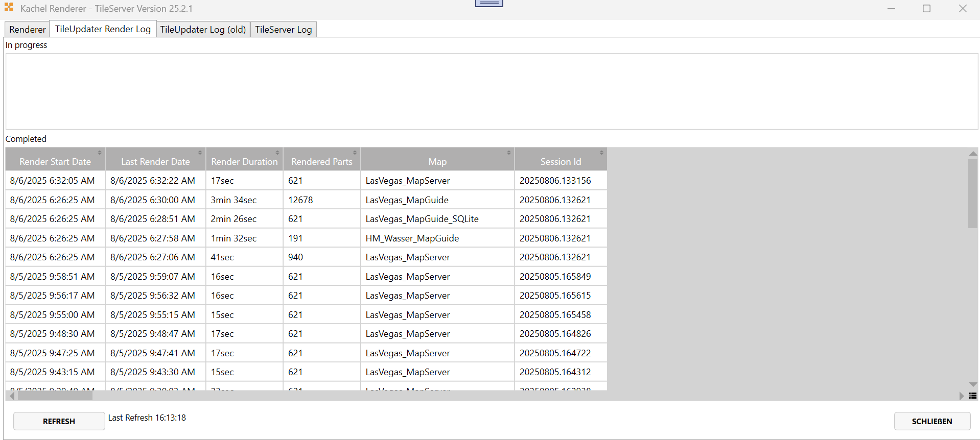Image resolution: width=980 pixels, height=440 pixels.
Task: Sort by Rendered Parts column header
Action: (x=322, y=159)
